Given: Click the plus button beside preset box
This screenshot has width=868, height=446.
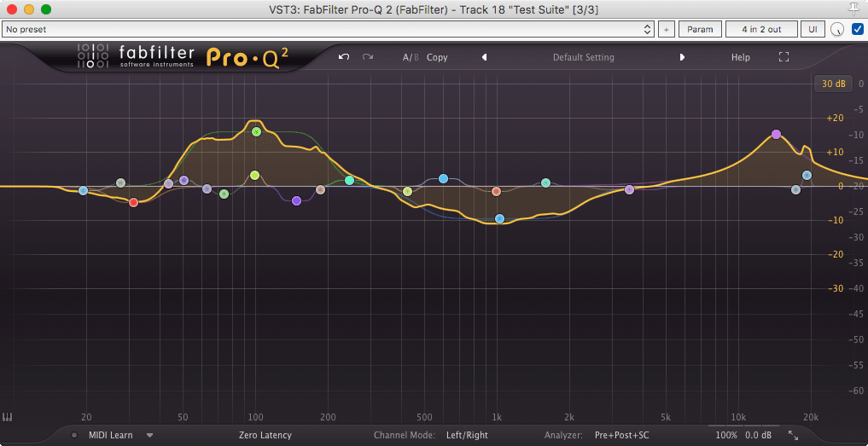Looking at the screenshot, I should coord(667,29).
